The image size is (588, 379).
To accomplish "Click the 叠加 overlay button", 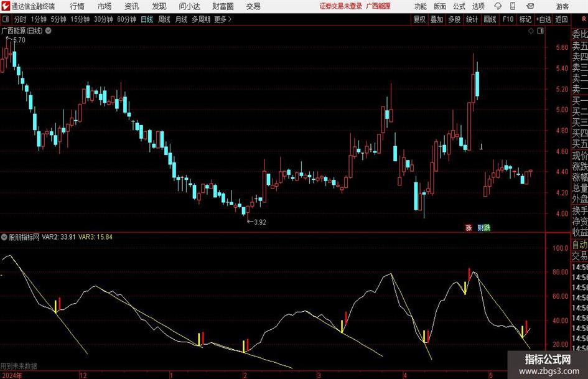I will [x=437, y=19].
